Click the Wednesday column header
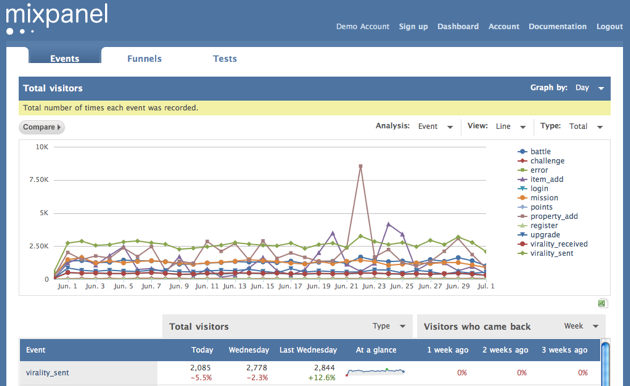The width and height of the screenshot is (630, 386). tap(249, 350)
